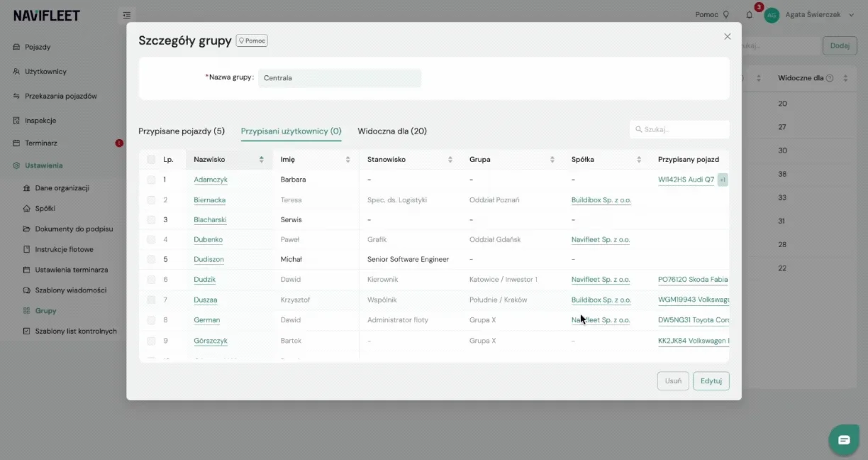Open Szablony list kontrolnych in sidebar
Image resolution: width=868 pixels, height=460 pixels.
(x=76, y=332)
